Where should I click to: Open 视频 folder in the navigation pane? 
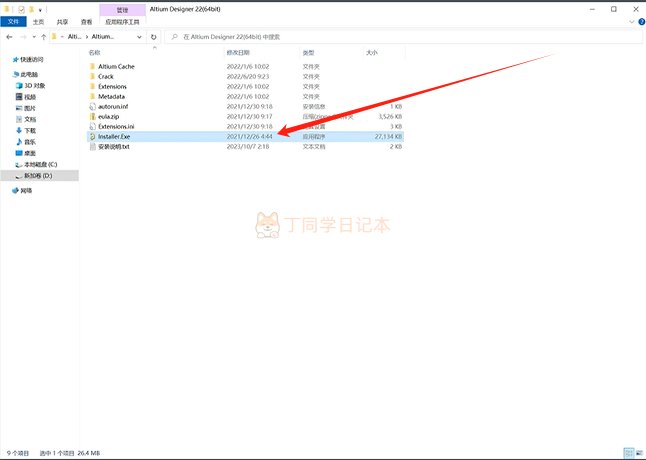pyautogui.click(x=26, y=97)
